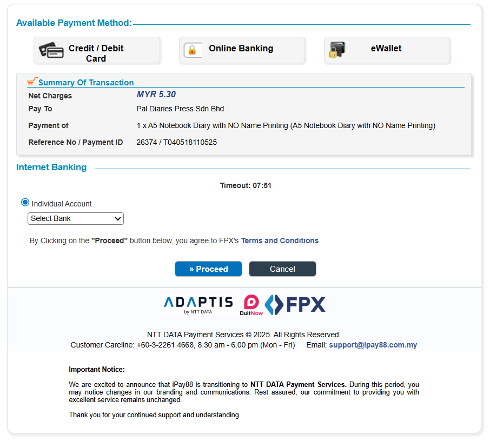Click the Select Bank dropdown arrow

(x=117, y=218)
